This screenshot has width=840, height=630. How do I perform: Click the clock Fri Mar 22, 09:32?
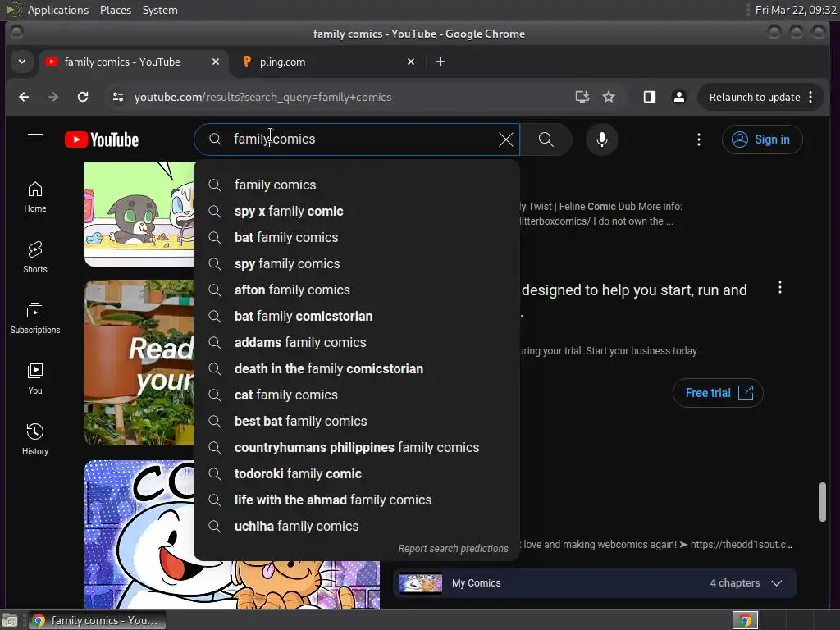tap(796, 10)
